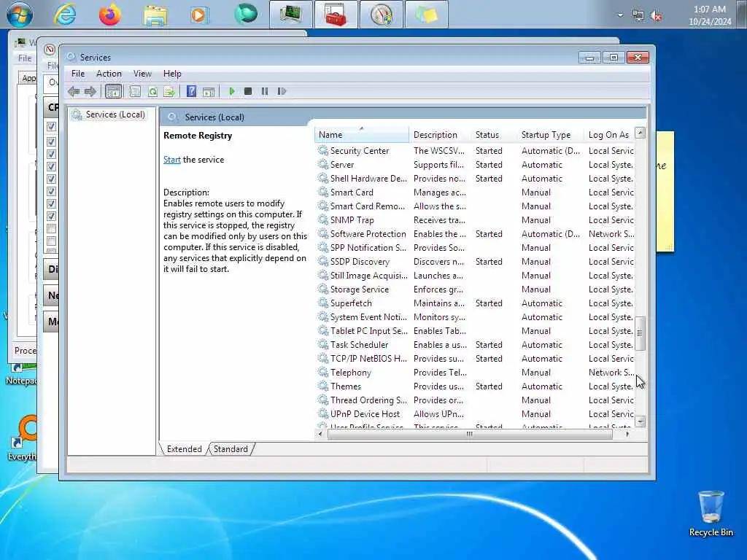Image resolution: width=747 pixels, height=560 pixels.
Task: Open Windows Explorer folder taskbar icon
Action: pyautogui.click(x=155, y=15)
